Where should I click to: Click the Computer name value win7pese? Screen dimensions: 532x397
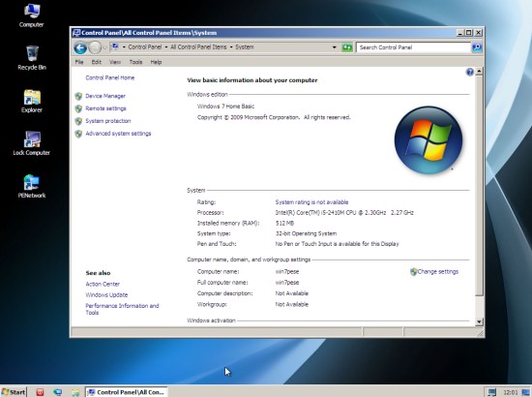(x=287, y=272)
